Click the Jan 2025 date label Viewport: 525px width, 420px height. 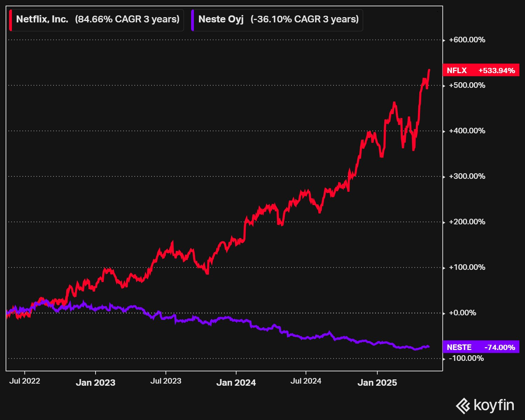[x=377, y=383]
